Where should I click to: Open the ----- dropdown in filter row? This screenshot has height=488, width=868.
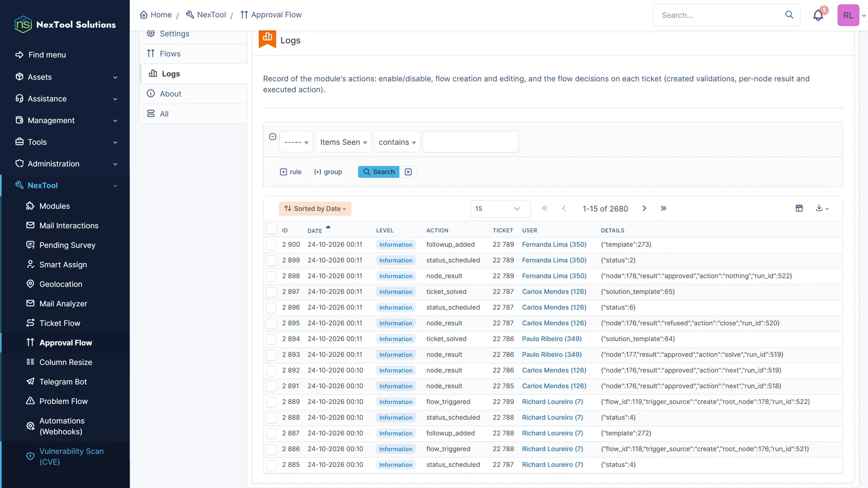(296, 142)
